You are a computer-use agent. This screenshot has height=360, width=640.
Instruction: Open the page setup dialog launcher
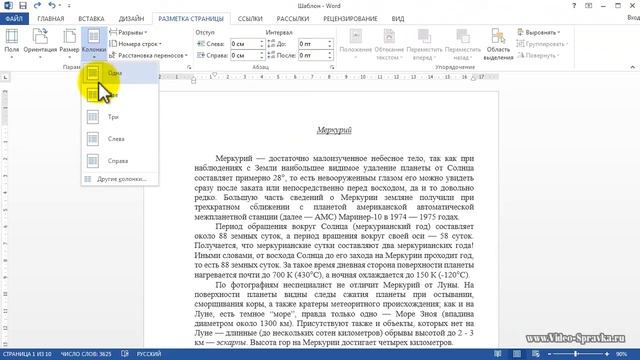[x=189, y=67]
